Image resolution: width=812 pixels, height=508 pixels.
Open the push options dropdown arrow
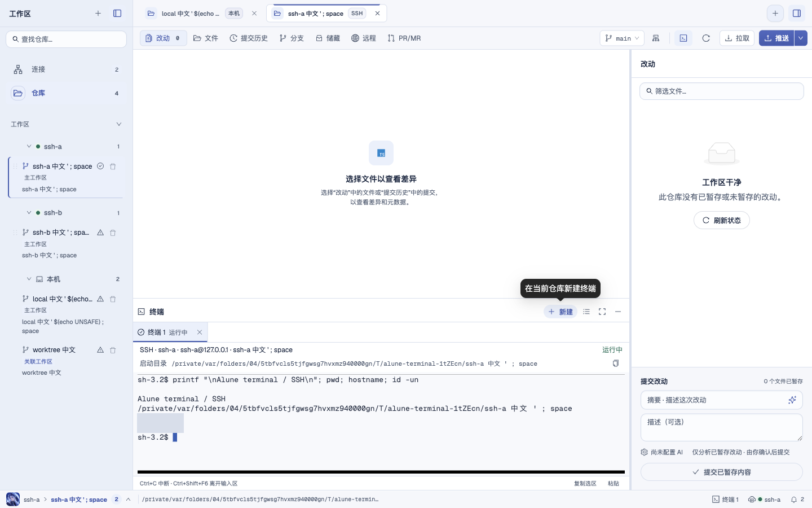(801, 38)
